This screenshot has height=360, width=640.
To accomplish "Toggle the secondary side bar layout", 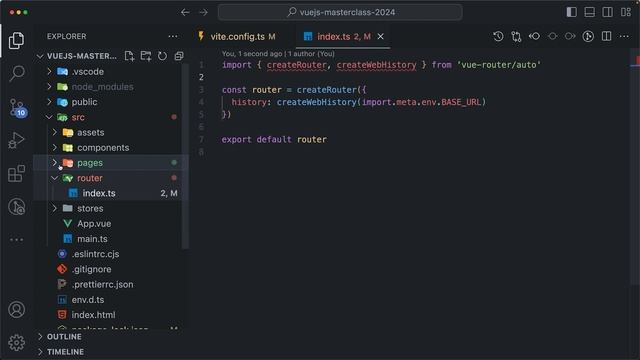I will coord(607,12).
